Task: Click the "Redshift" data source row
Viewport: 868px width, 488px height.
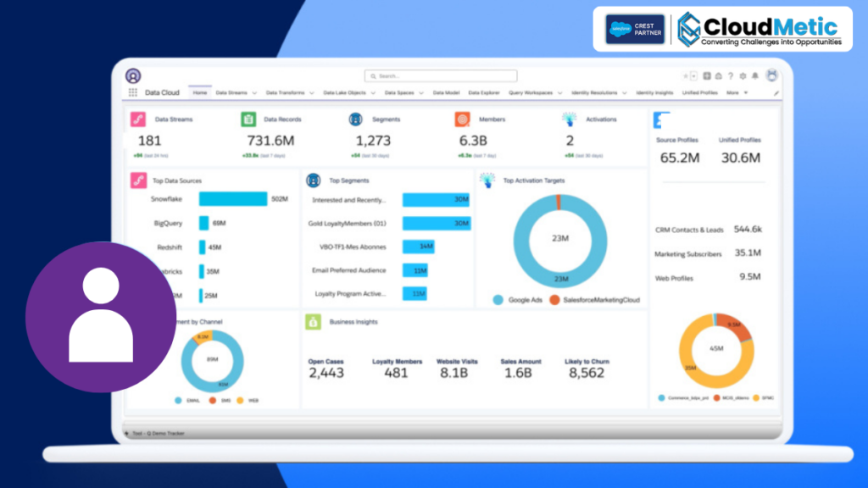Action: pyautogui.click(x=188, y=247)
